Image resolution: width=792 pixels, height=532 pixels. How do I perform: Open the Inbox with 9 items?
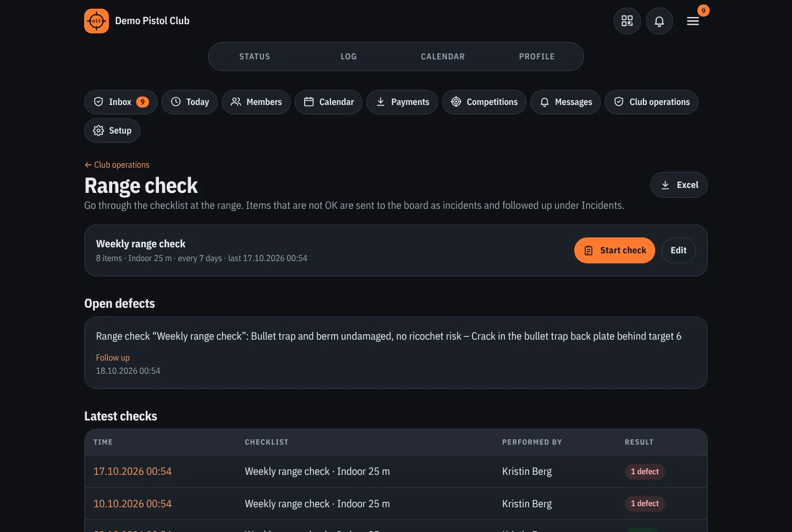click(x=121, y=102)
